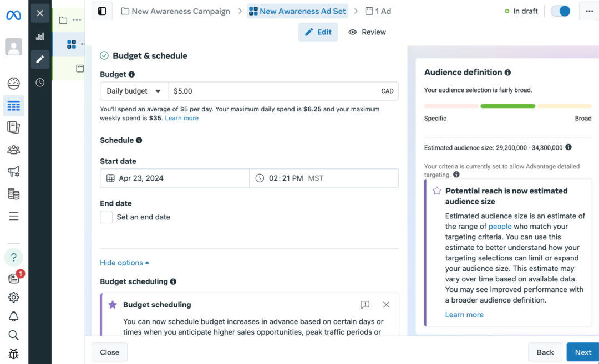Open the Daily budget dropdown

tap(134, 91)
